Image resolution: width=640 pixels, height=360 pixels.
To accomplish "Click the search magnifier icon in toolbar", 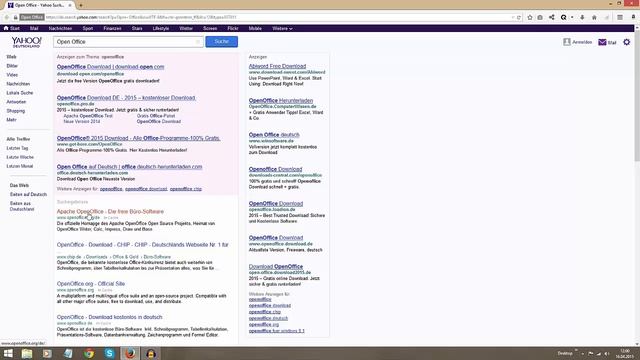I will (564, 18).
